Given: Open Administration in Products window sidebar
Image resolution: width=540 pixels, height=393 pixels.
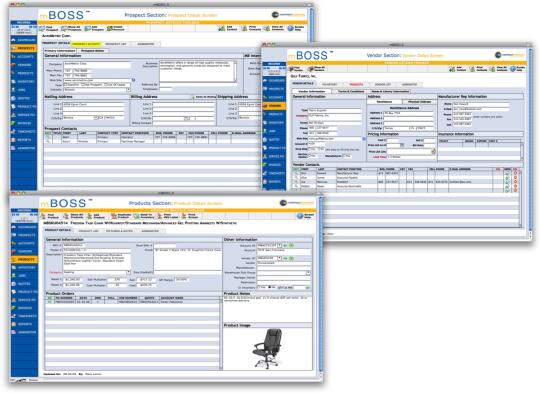Looking at the screenshot, I should [24, 332].
